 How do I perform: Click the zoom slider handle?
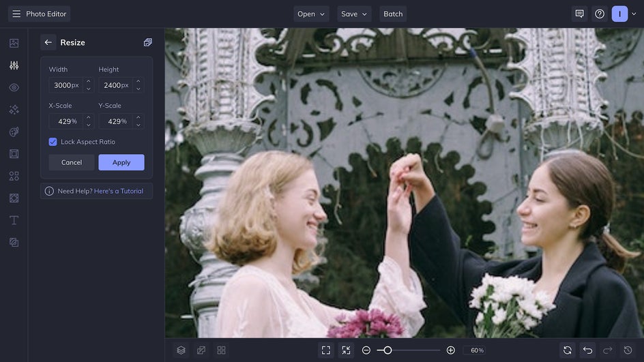click(387, 350)
